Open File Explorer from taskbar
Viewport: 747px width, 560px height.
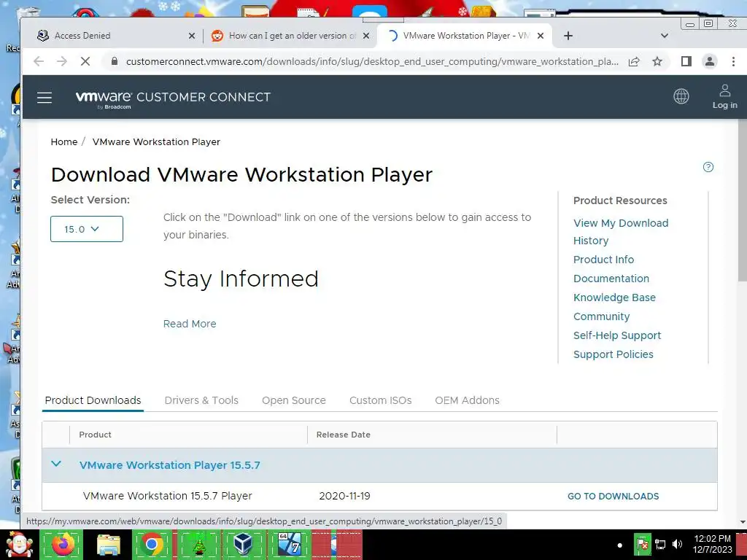[x=109, y=545]
